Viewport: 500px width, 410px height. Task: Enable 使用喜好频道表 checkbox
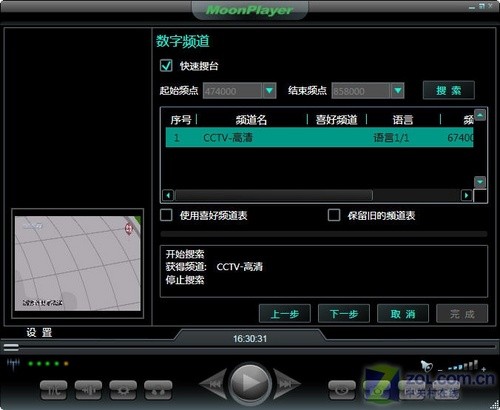(166, 215)
